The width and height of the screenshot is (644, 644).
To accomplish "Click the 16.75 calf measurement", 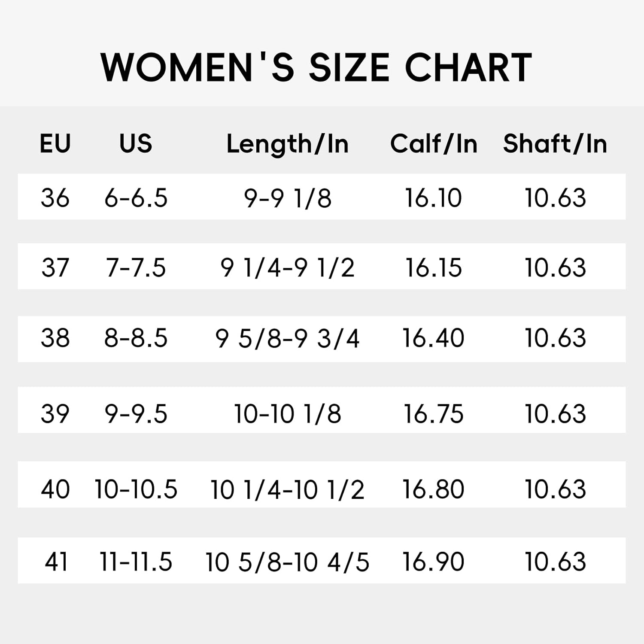I will click(434, 414).
